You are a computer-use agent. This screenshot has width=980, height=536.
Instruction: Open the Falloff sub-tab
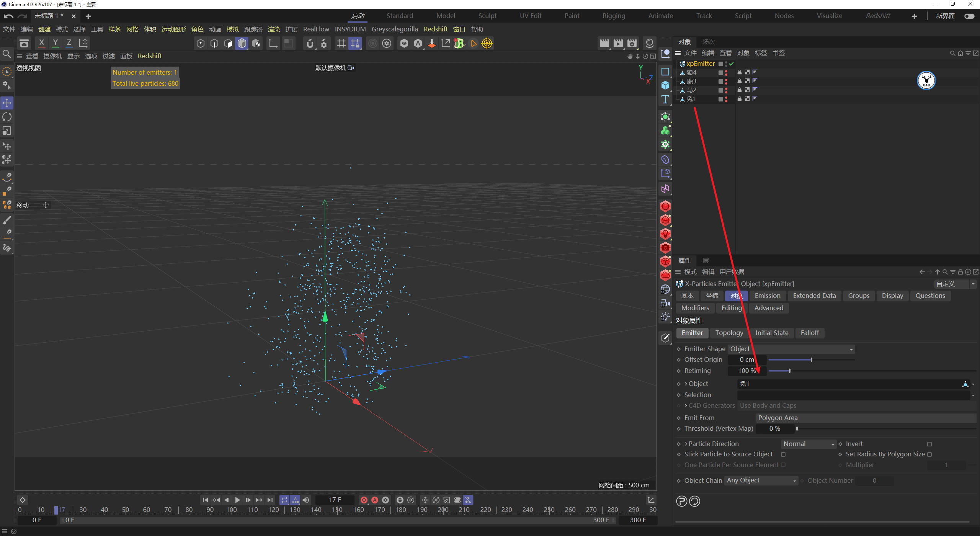coord(809,333)
